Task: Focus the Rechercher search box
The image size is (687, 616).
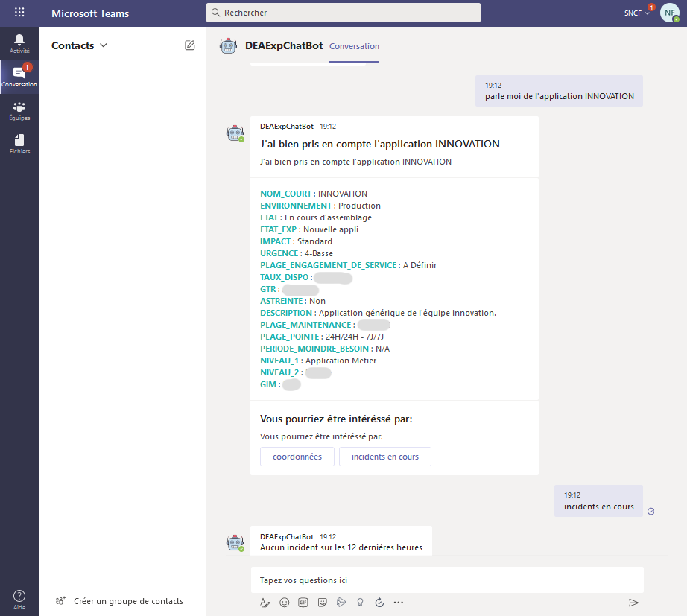Action: [x=343, y=13]
